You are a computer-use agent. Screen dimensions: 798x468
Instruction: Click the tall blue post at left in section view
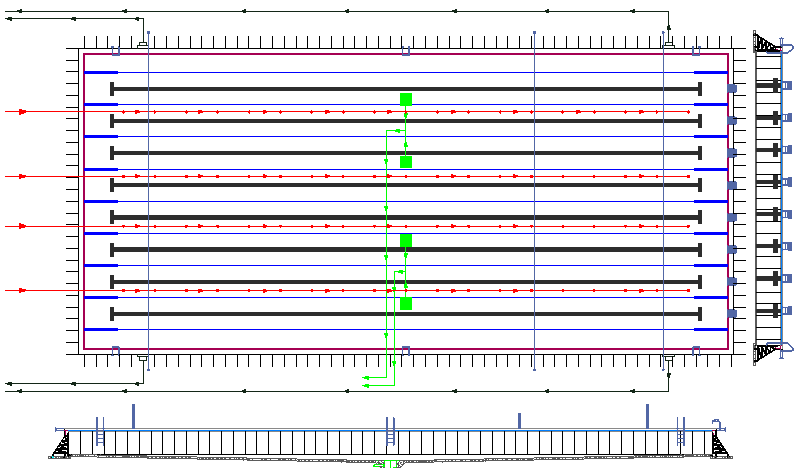click(133, 415)
